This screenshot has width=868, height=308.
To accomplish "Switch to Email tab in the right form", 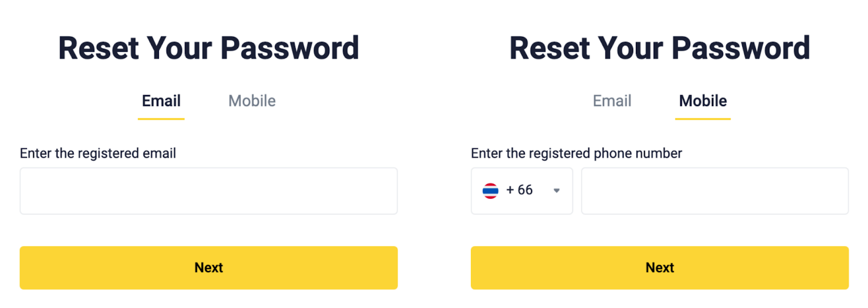I will pos(612,101).
